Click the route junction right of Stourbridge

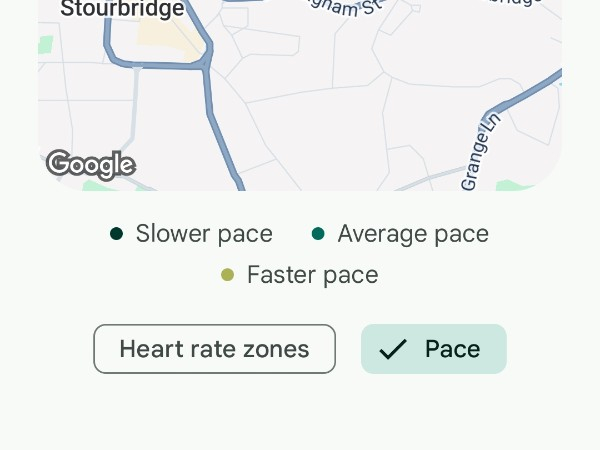tap(206, 62)
